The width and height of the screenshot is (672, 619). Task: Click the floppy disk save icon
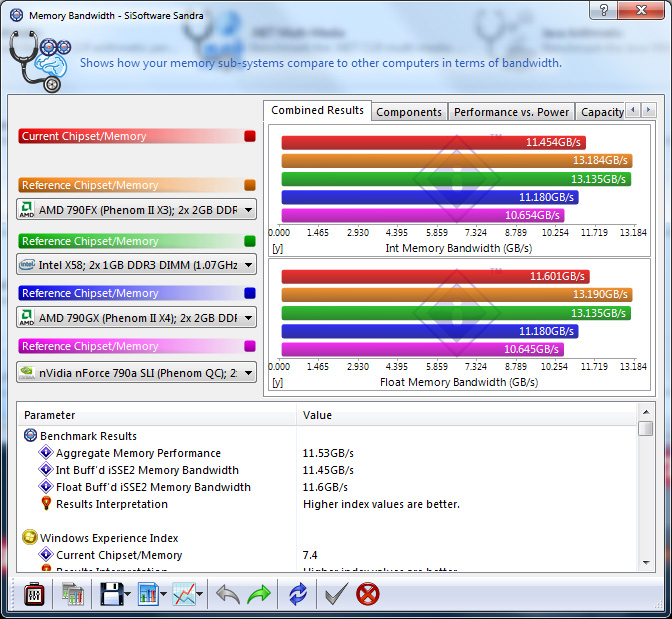click(111, 595)
